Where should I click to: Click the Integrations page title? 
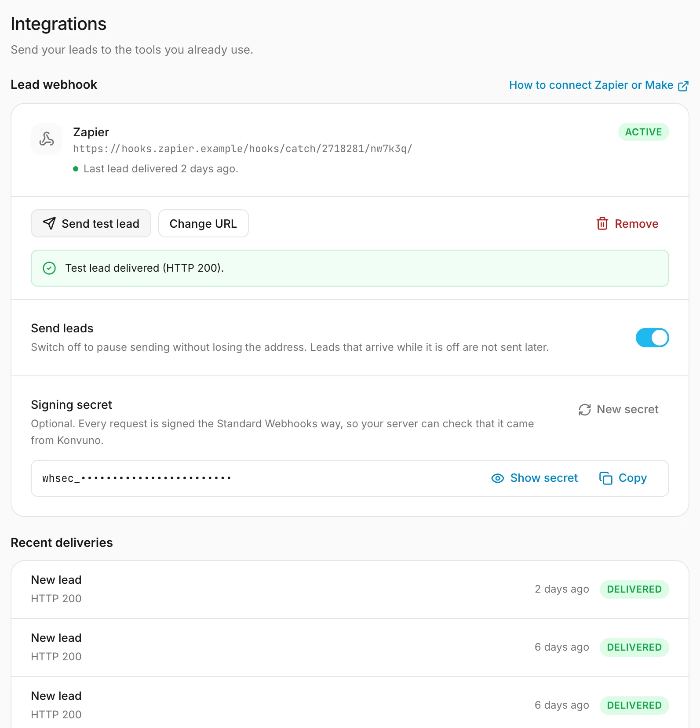click(58, 24)
